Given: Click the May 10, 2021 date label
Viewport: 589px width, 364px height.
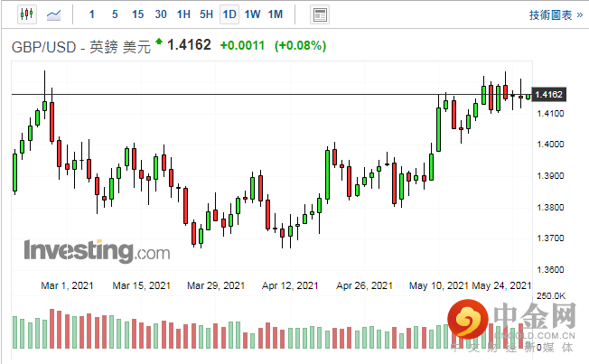Looking at the screenshot, I should point(439,285).
